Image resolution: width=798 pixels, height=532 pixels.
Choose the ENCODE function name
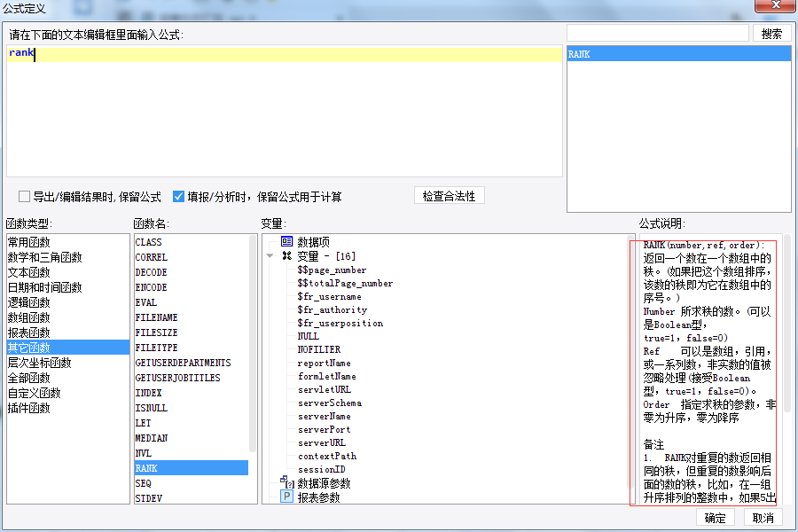click(x=192, y=287)
